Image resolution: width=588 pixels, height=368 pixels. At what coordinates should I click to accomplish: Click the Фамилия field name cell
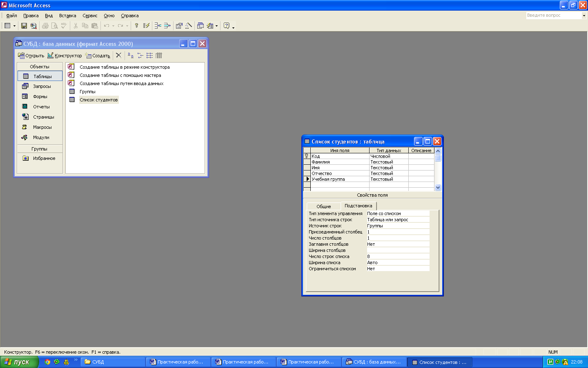tap(340, 162)
